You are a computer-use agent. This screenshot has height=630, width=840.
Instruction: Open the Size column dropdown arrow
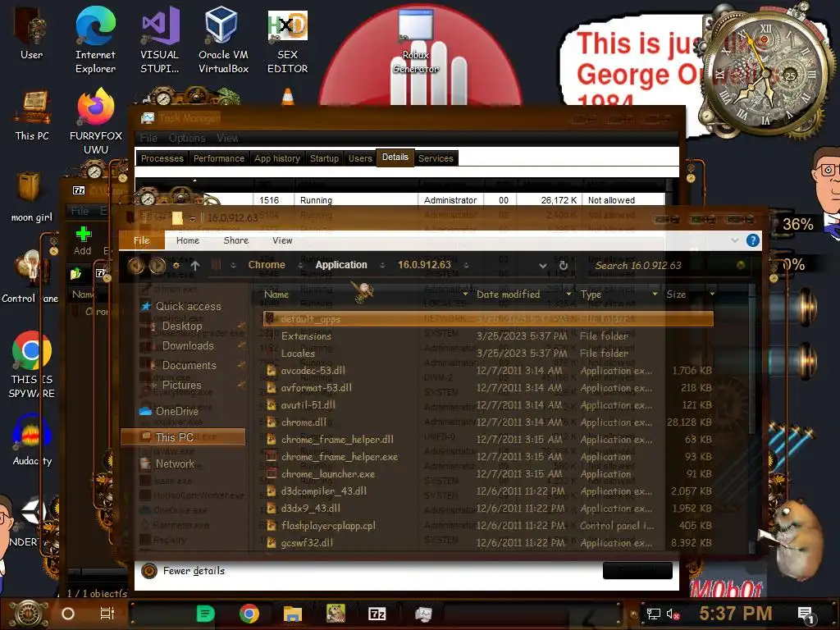(x=712, y=294)
